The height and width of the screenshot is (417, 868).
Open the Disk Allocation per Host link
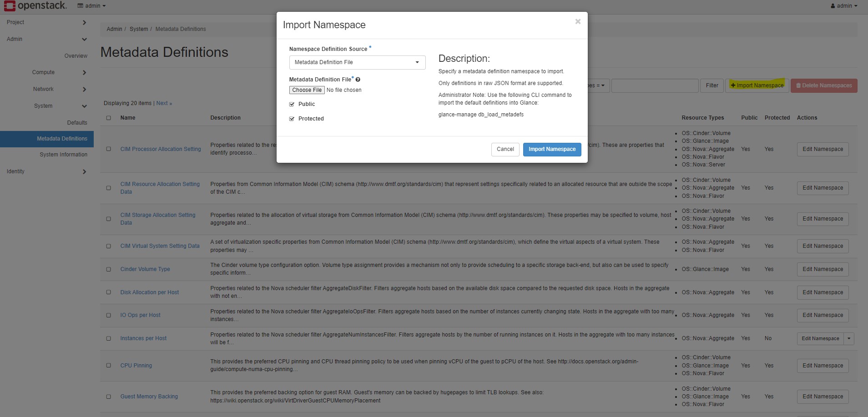tap(150, 292)
